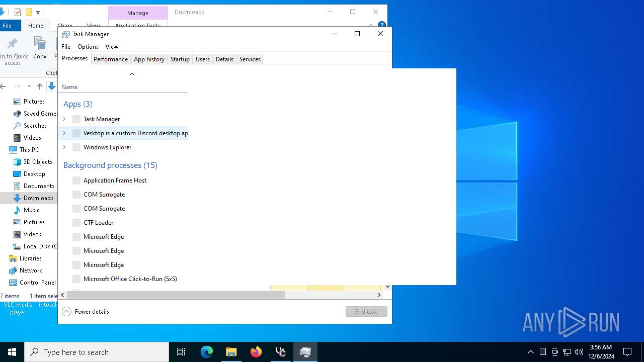Switch to the Users tab
Viewport: 644px width, 362px height.
[203, 59]
